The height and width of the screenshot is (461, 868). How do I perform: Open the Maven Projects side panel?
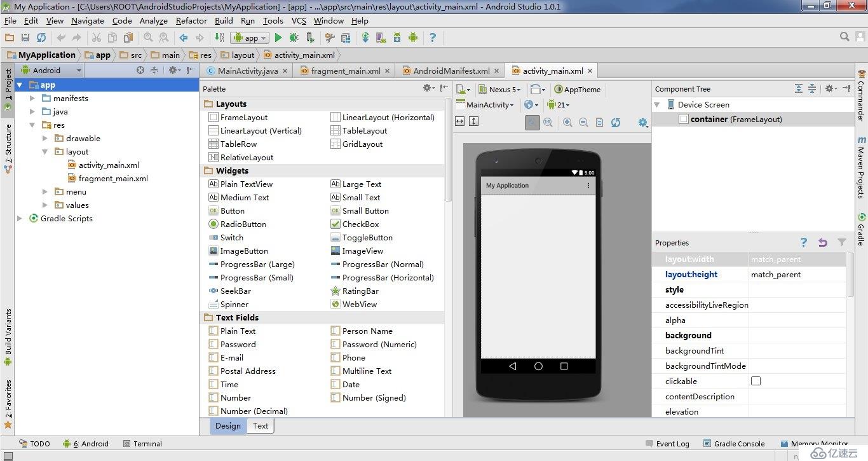coord(862,167)
